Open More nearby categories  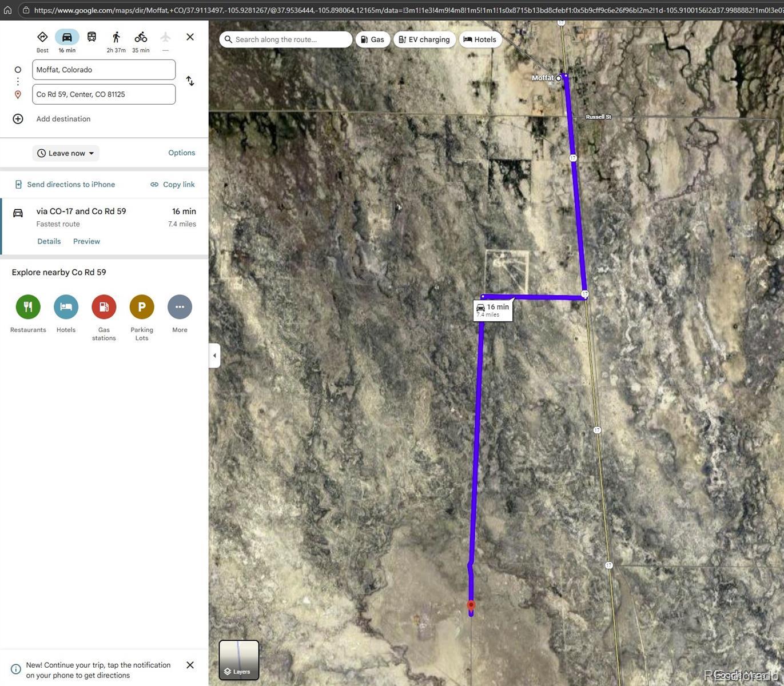click(x=180, y=307)
